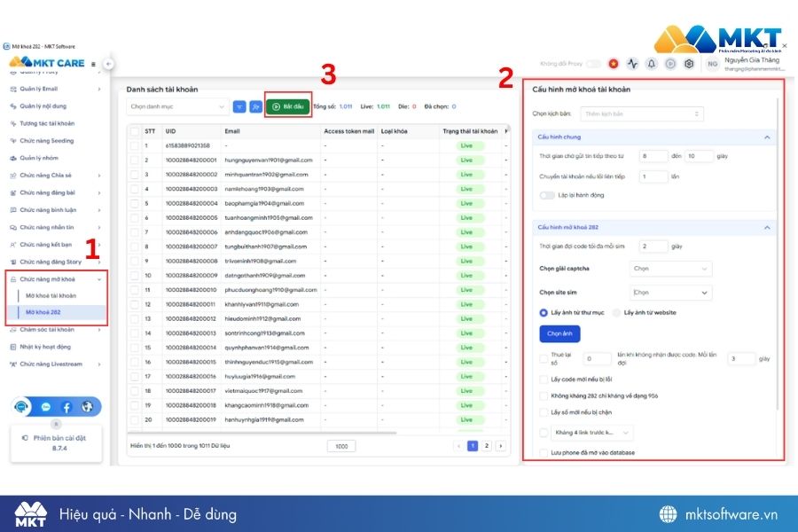Expand the Chức năng Chia sẻ submenu arrow
Image resolution: width=798 pixels, height=532 pixels.
(99, 176)
